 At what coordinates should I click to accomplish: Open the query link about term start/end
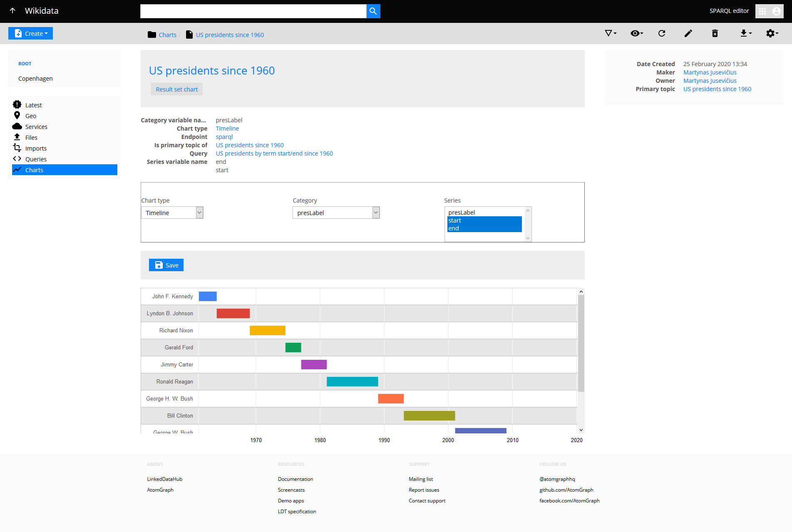[274, 153]
